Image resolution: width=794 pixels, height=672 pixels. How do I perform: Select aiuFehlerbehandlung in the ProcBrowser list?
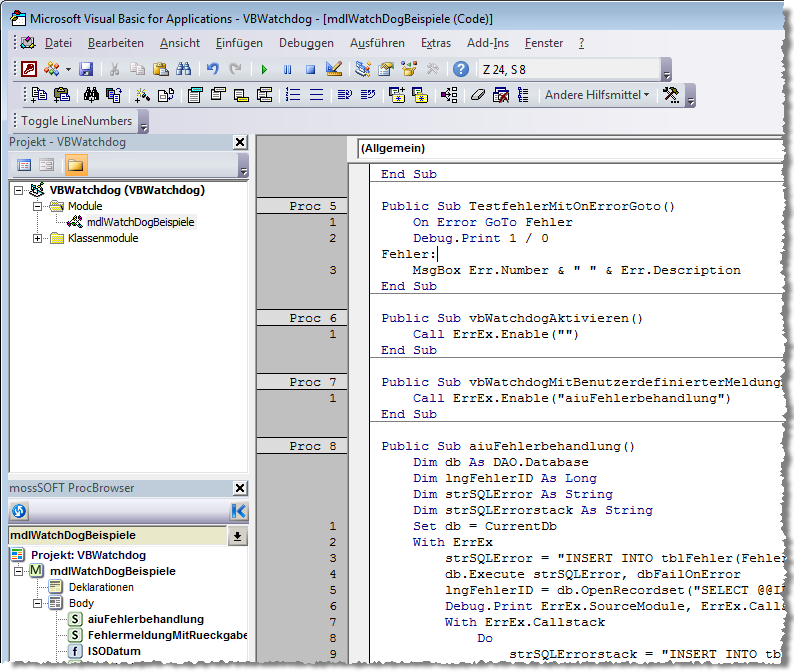[x=145, y=619]
